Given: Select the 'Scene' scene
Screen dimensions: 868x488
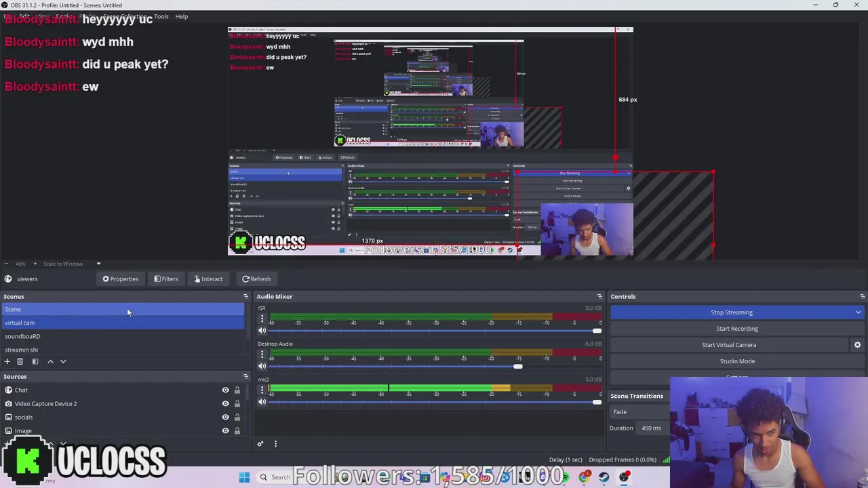Looking at the screenshot, I should [123, 309].
